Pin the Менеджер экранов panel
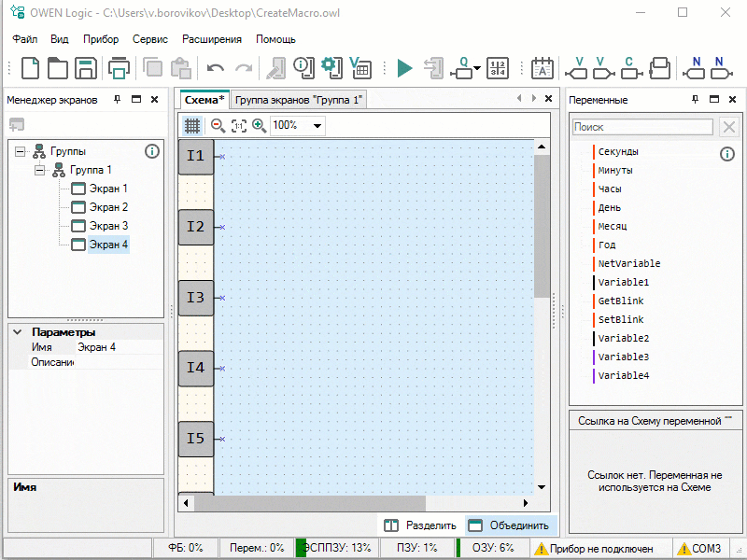The image size is (747, 560). click(x=118, y=100)
